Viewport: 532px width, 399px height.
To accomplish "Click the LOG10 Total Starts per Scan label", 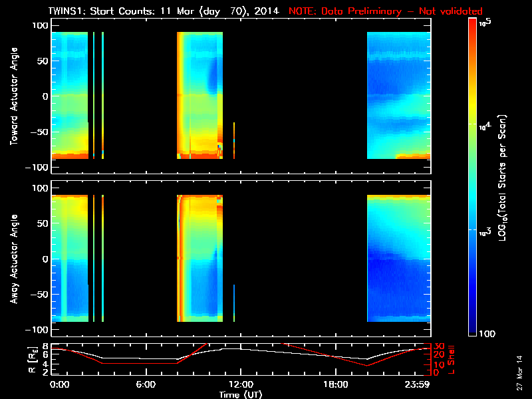I will click(507, 178).
